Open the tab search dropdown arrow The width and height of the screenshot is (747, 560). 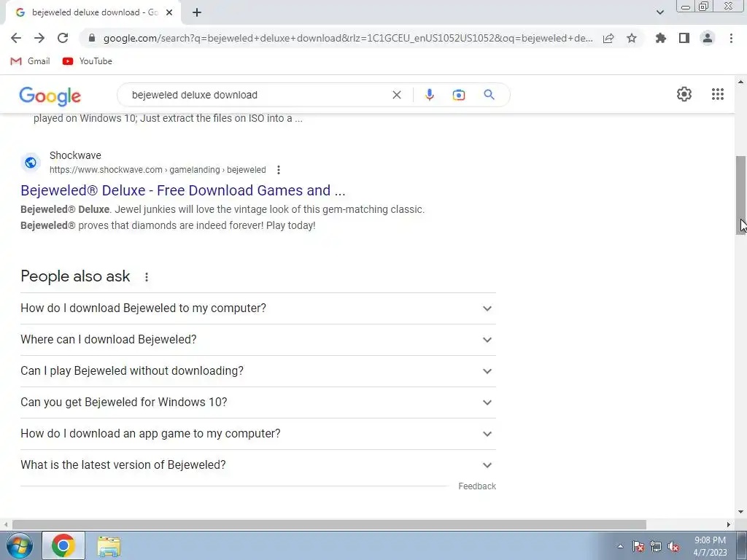659,12
